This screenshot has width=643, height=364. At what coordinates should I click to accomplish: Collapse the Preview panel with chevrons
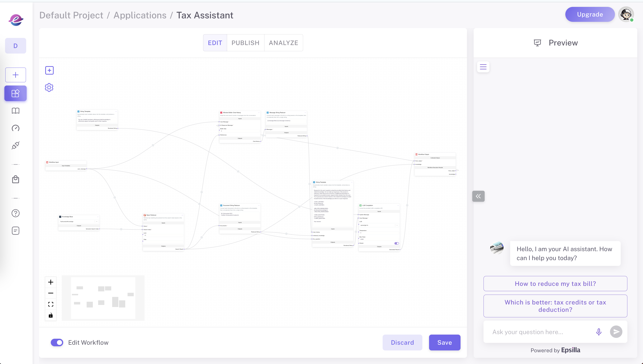click(478, 196)
